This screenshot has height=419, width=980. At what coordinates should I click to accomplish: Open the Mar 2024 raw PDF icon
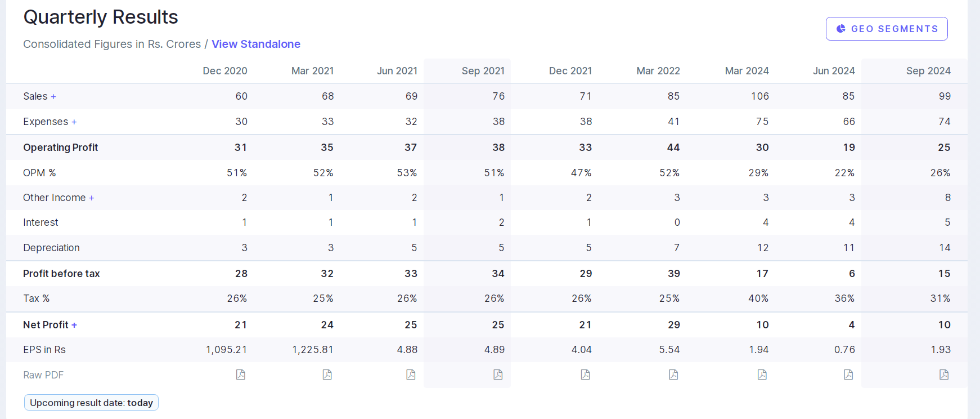[x=762, y=375]
